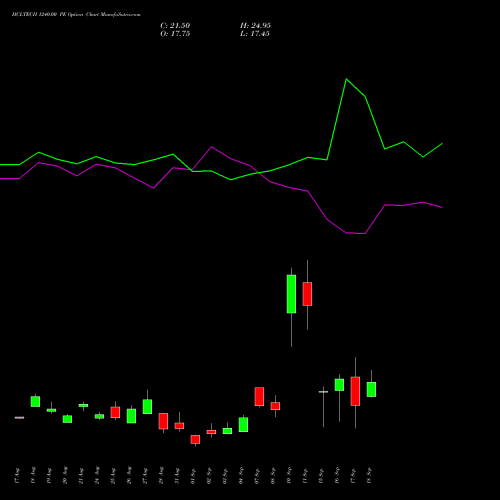Image resolution: width=500 pixels, height=500 pixels.
Task: Select the lowest red candle at 01 Sep
Action: pos(195,439)
